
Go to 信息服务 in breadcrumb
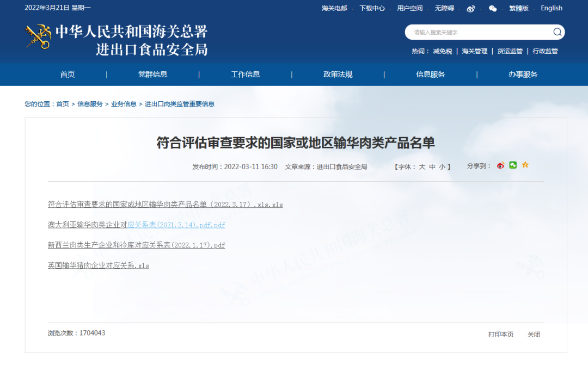tap(90, 104)
